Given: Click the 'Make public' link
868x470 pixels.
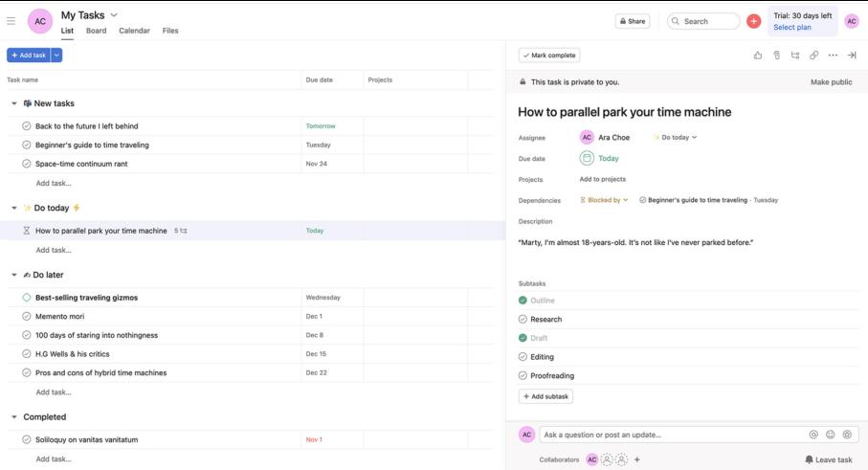Looking at the screenshot, I should click(x=831, y=82).
